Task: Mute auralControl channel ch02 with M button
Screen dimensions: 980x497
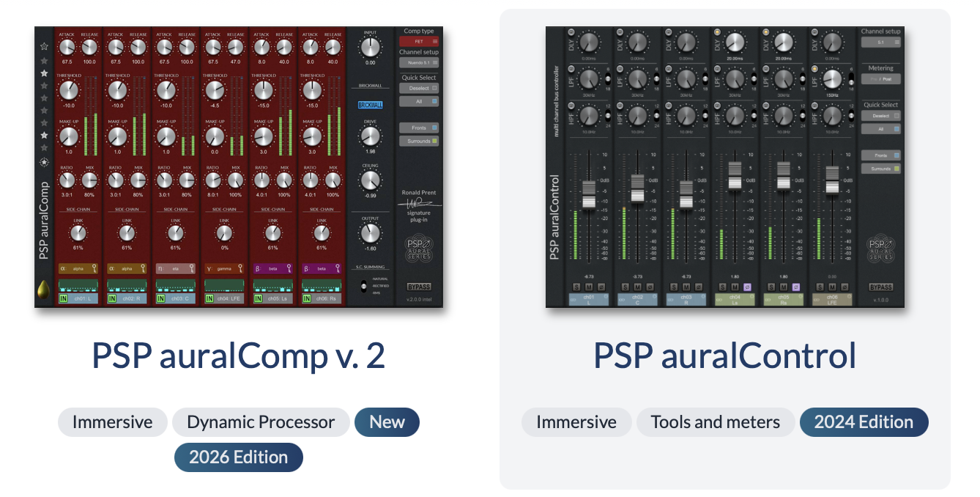Action: point(636,287)
